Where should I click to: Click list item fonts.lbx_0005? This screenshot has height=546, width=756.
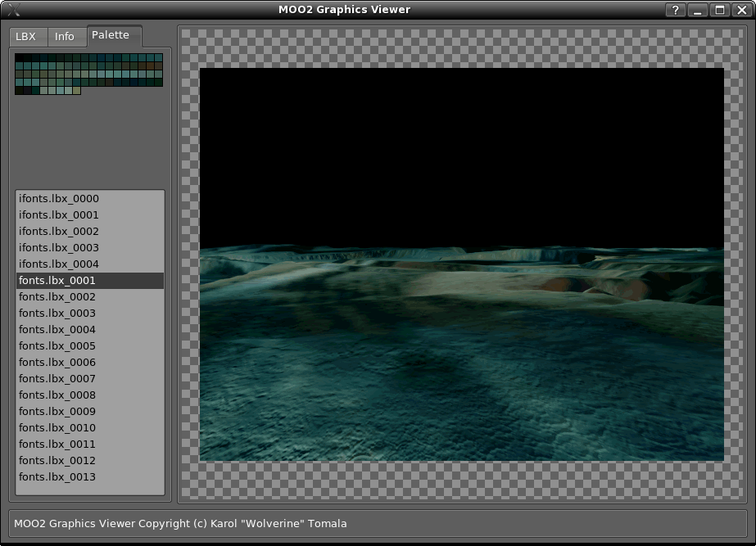click(x=90, y=346)
